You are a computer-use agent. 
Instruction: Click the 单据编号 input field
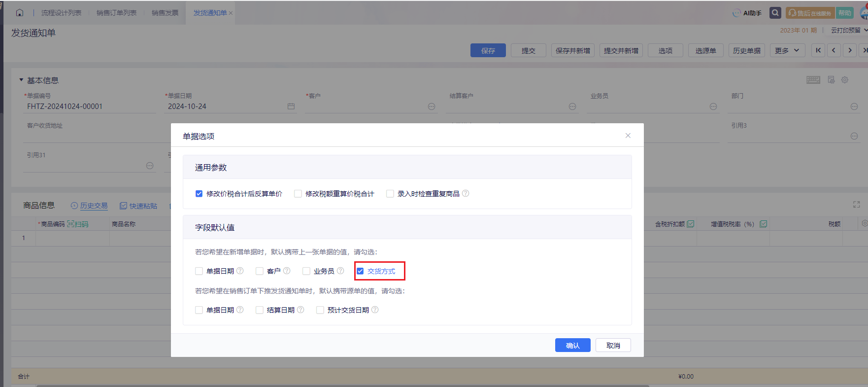coord(90,106)
